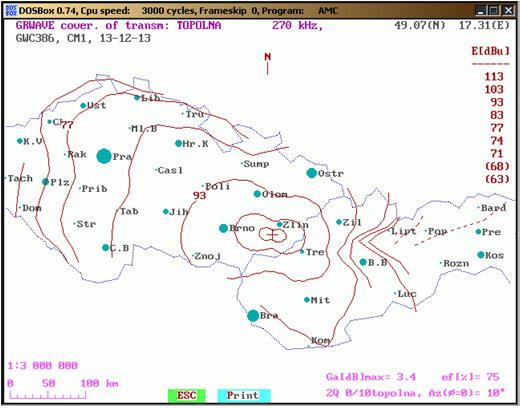
Task: Click the 113 value in E[dBu] legend
Action: pyautogui.click(x=494, y=77)
